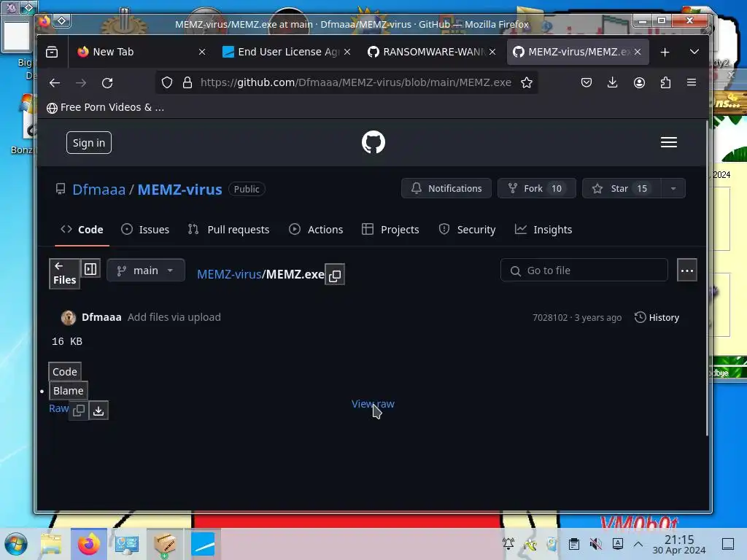Bookmark this page with the star icon
747x560 pixels.
(x=527, y=82)
